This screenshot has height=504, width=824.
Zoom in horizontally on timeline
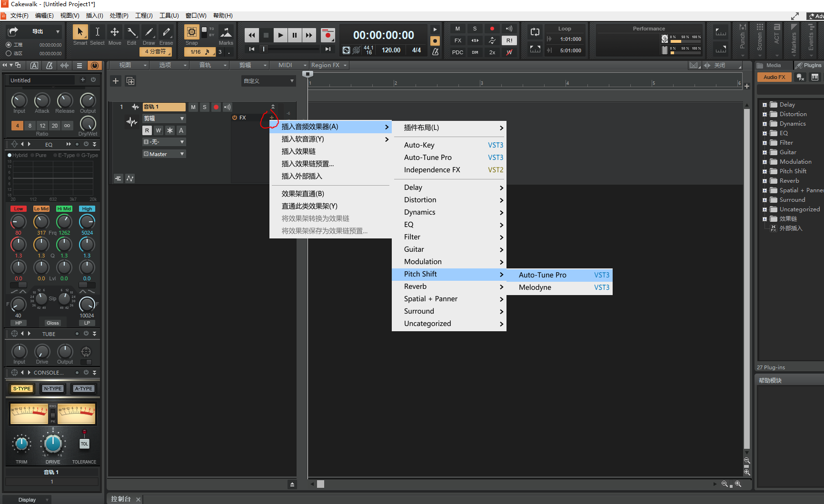[x=738, y=484]
